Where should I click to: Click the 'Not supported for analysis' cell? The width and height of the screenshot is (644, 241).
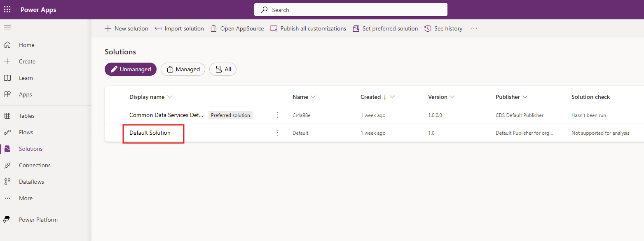pos(600,133)
